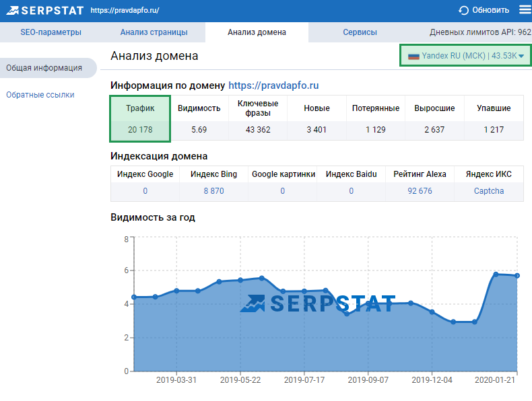Click the last chart data point

(x=517, y=276)
